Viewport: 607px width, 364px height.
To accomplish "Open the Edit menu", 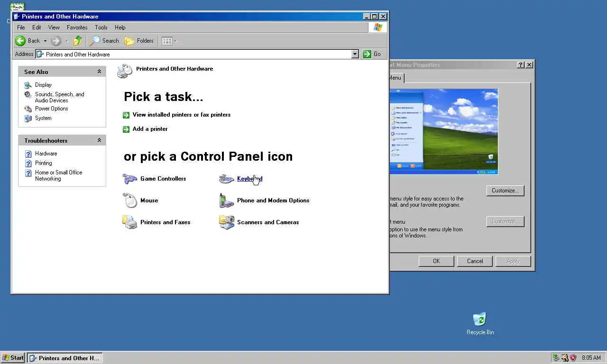I will pos(37,27).
